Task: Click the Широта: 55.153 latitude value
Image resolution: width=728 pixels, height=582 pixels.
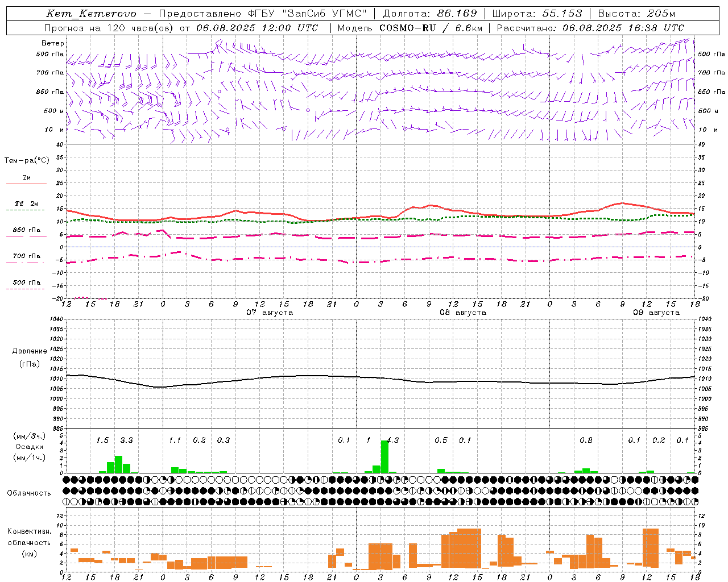Action: [537, 14]
